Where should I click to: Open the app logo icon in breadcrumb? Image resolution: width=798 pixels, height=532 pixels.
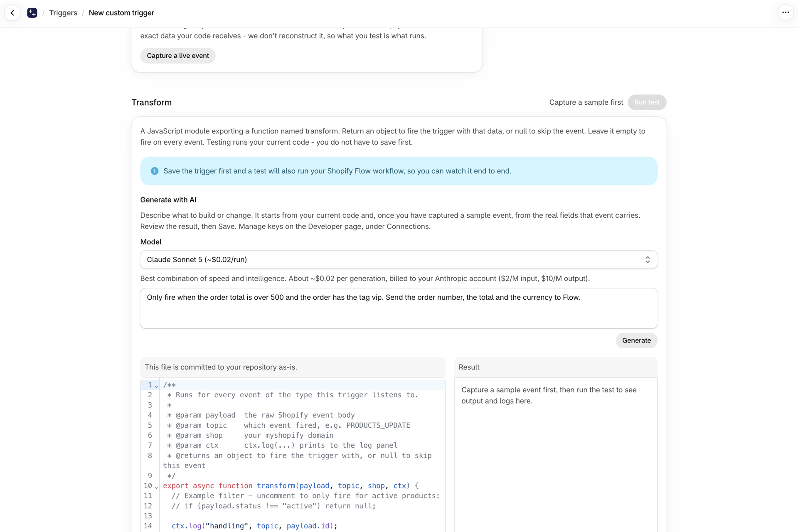pos(32,13)
